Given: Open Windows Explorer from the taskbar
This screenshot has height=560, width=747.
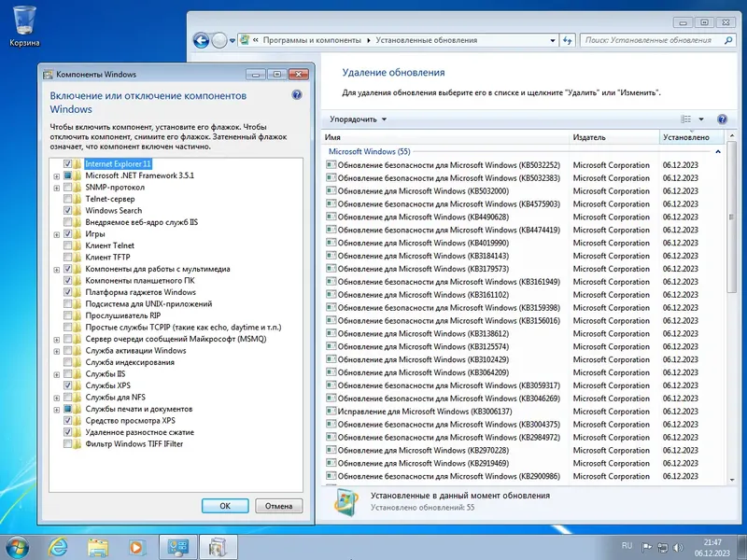Looking at the screenshot, I should (96, 548).
